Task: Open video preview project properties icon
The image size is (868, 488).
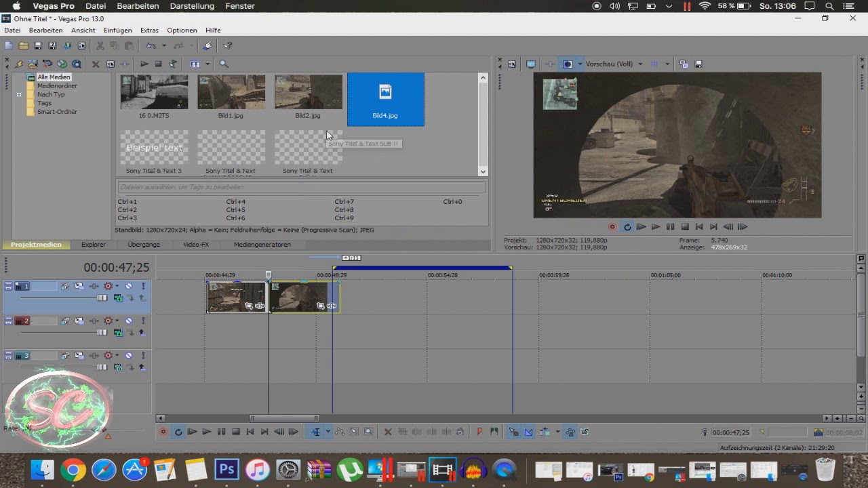Action: coord(512,64)
